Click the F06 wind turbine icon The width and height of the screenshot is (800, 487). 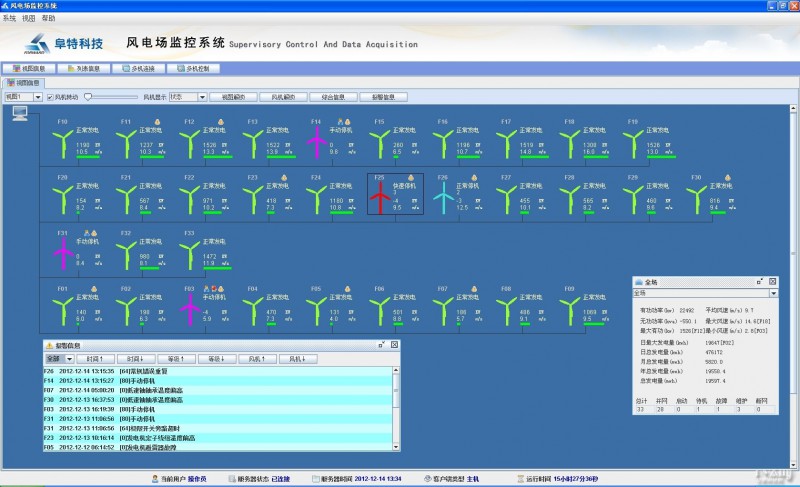pyautogui.click(x=380, y=311)
